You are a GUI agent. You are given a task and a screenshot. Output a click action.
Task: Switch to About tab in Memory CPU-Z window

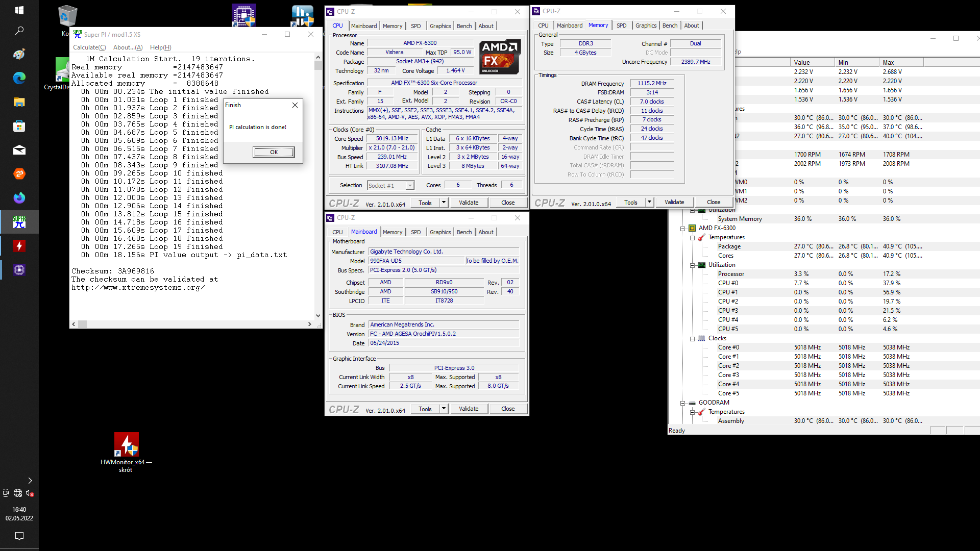pos(692,26)
